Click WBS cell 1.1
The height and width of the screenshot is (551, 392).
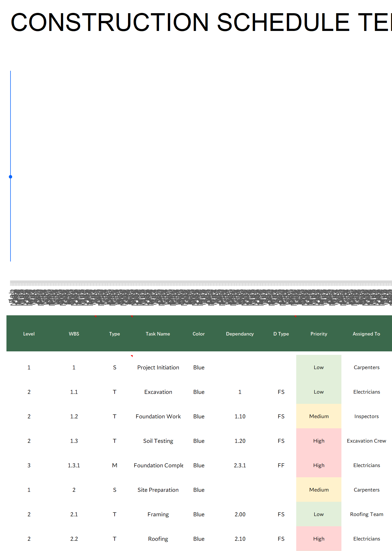click(74, 392)
